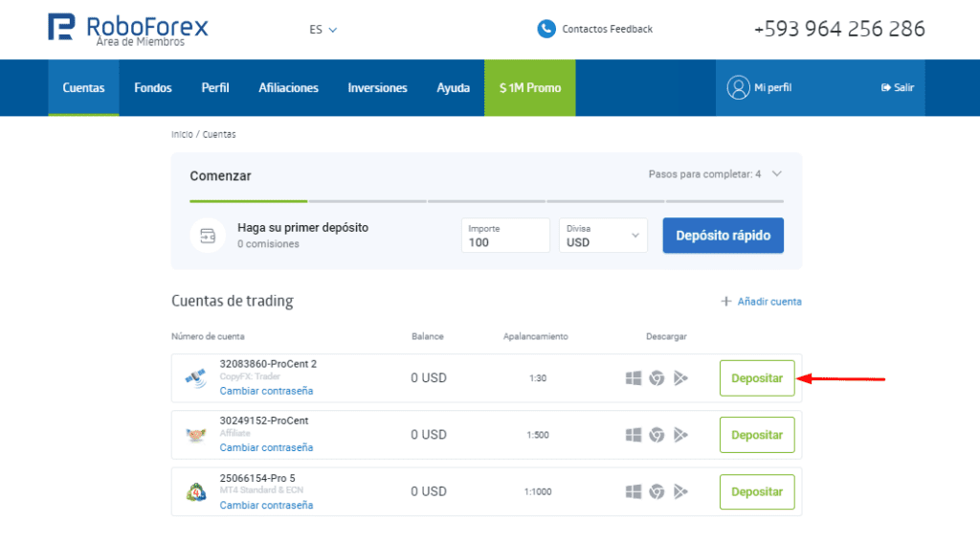Open the Perfil menu tab
Image resolution: width=980 pixels, height=546 pixels.
[215, 87]
